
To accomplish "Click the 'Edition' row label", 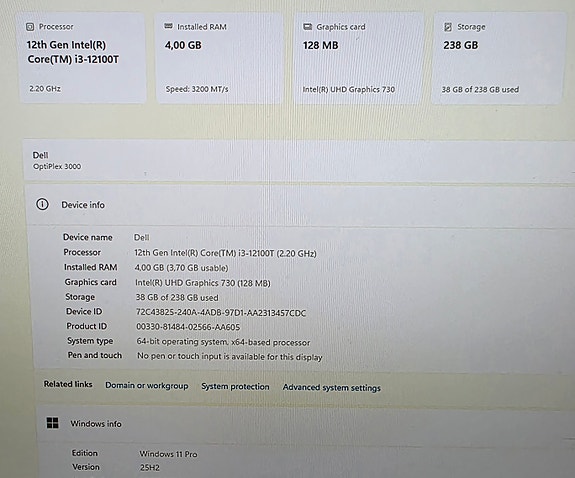I will coord(85,453).
